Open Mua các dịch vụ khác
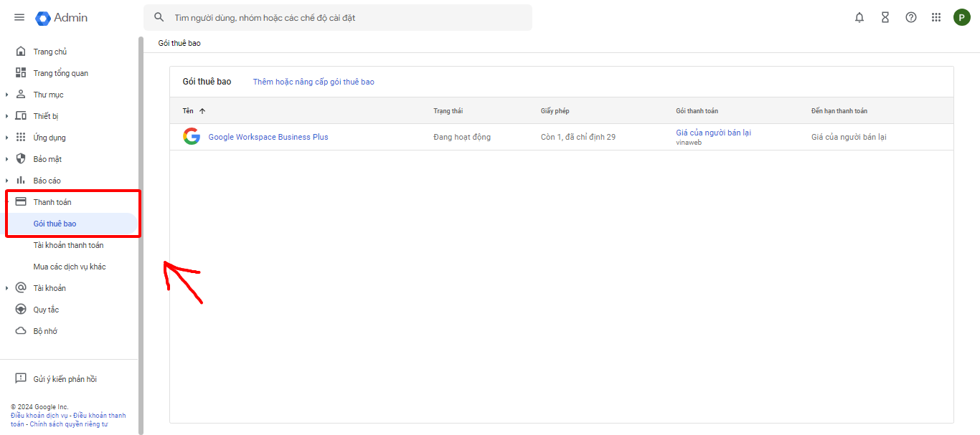Viewport: 980px width, 435px height. 70,267
